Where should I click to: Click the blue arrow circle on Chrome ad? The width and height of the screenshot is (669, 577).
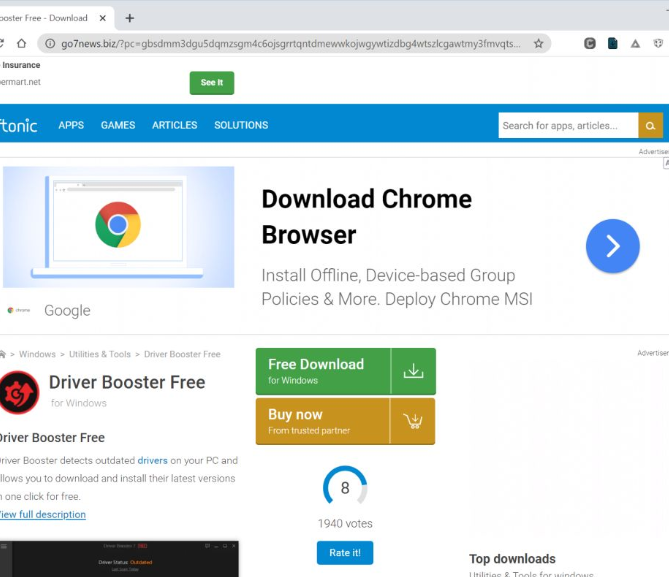pos(612,246)
